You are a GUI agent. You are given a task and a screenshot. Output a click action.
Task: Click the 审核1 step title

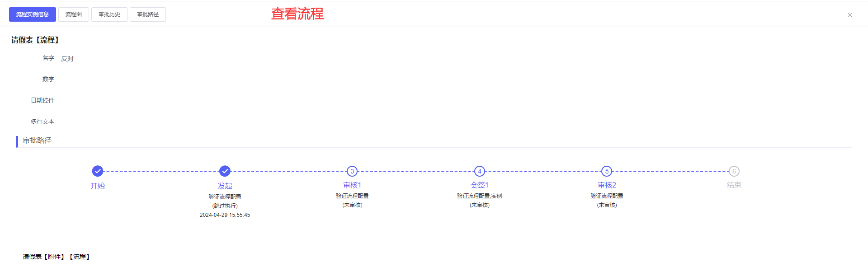(352, 185)
